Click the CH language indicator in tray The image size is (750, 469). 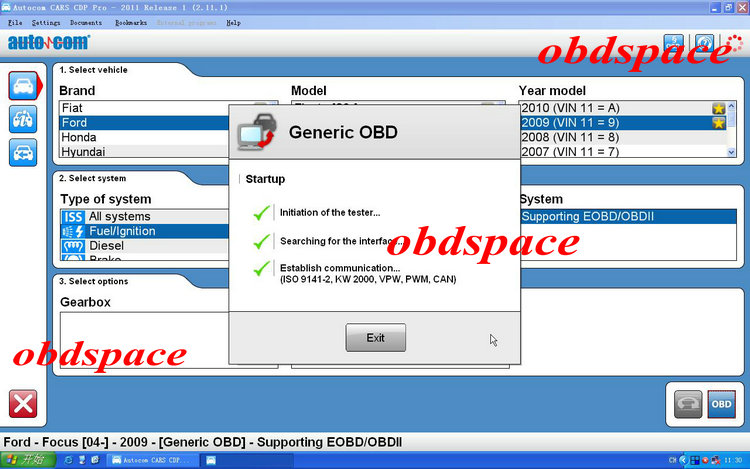(x=673, y=460)
